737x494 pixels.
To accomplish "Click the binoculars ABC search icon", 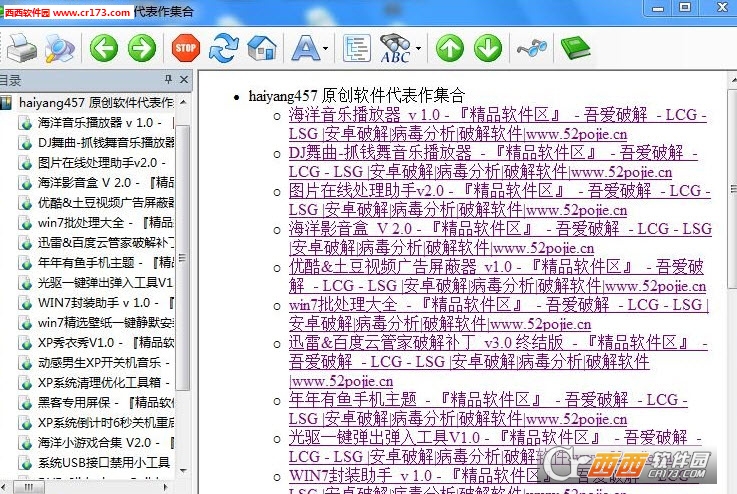I will 395,48.
